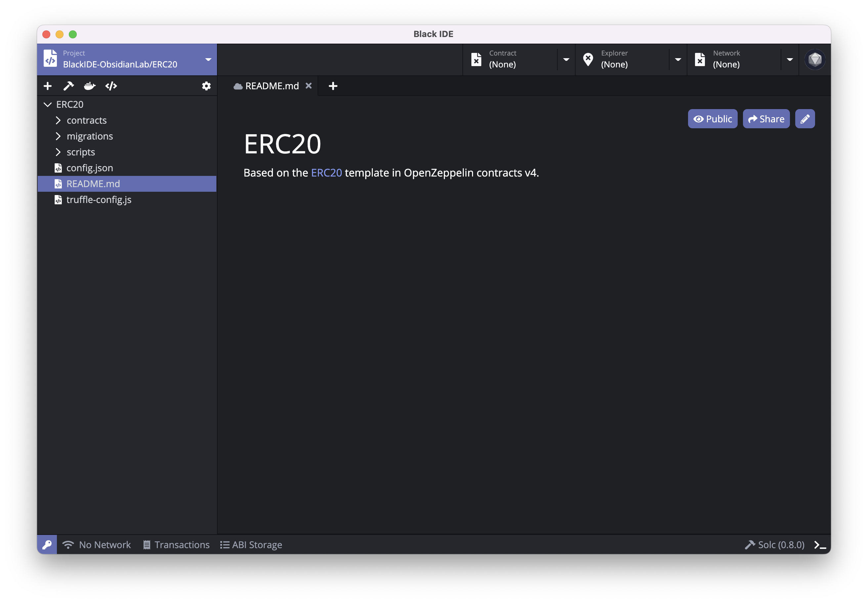Open truffle-config.js in the file tree

99,200
